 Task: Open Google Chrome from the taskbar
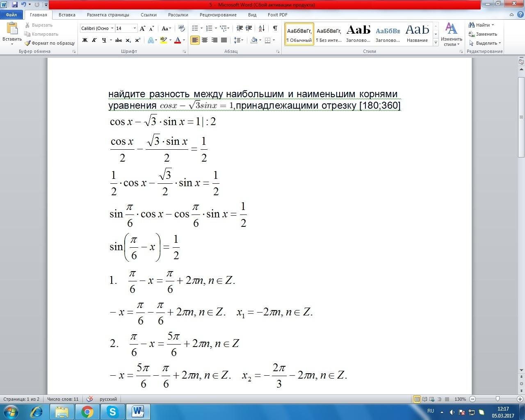[x=87, y=411]
